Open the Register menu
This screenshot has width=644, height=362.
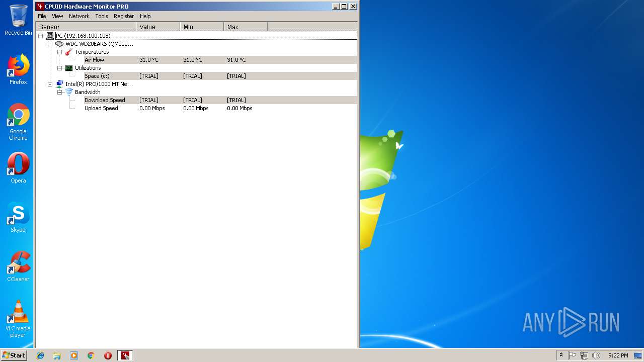tap(124, 16)
